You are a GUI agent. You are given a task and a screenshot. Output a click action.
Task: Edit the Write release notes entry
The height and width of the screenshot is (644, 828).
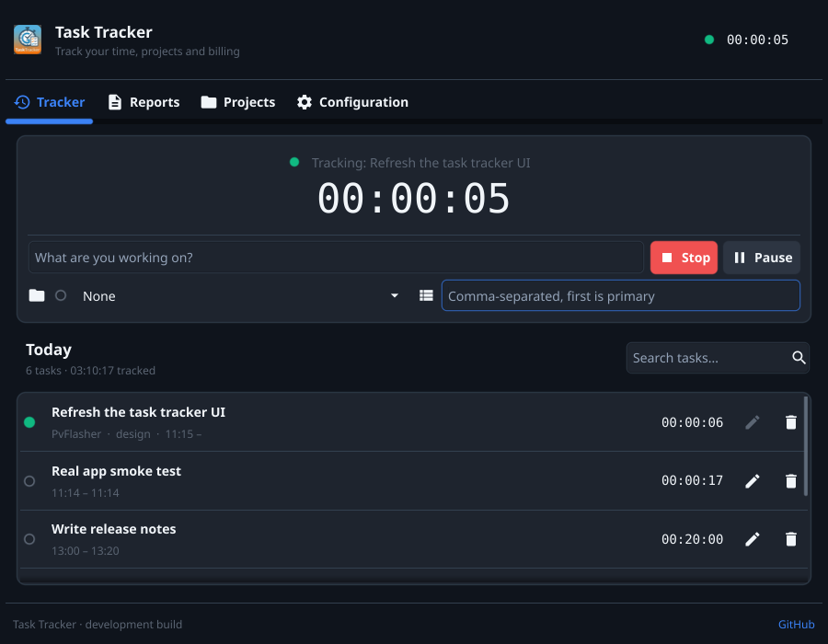(753, 539)
